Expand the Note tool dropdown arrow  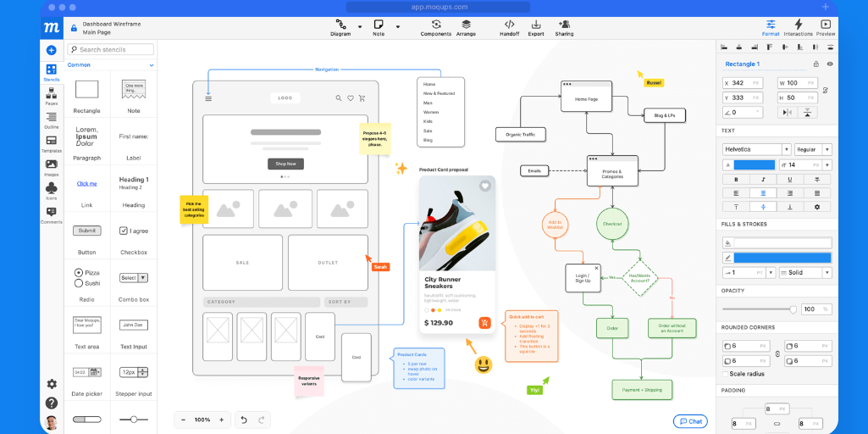click(397, 26)
